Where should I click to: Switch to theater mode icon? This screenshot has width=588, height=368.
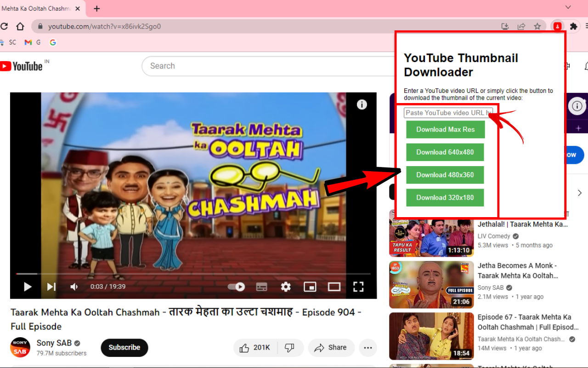334,287
